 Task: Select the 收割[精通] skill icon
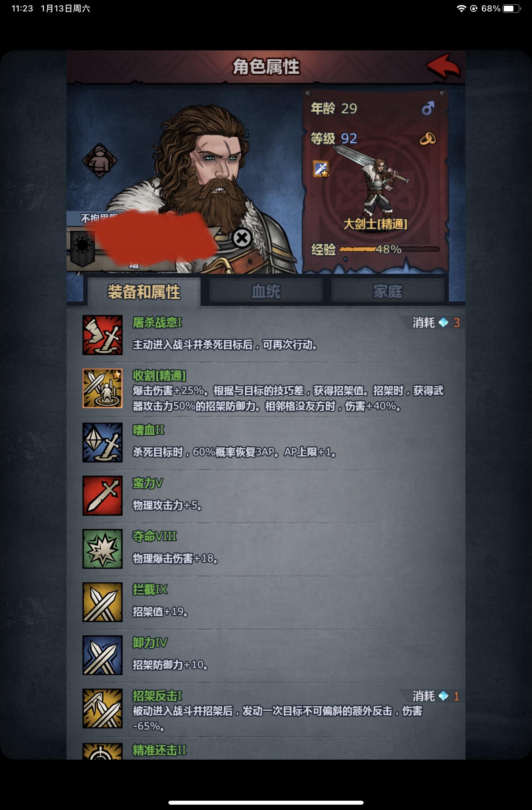(x=103, y=388)
